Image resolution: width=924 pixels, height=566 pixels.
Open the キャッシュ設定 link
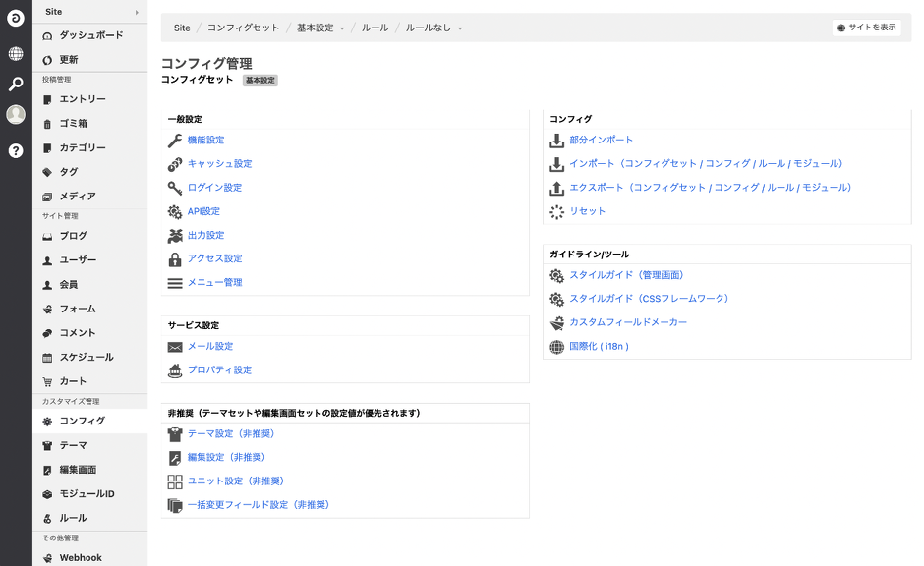click(x=219, y=164)
